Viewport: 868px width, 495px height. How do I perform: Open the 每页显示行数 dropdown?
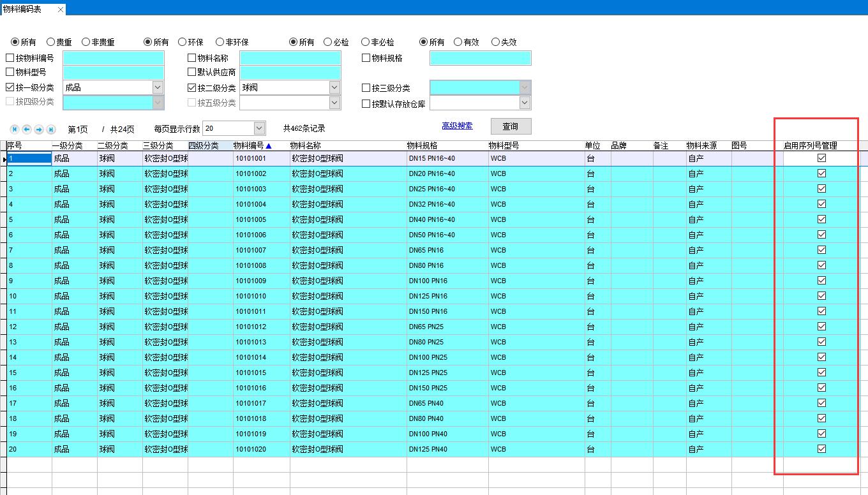point(259,129)
